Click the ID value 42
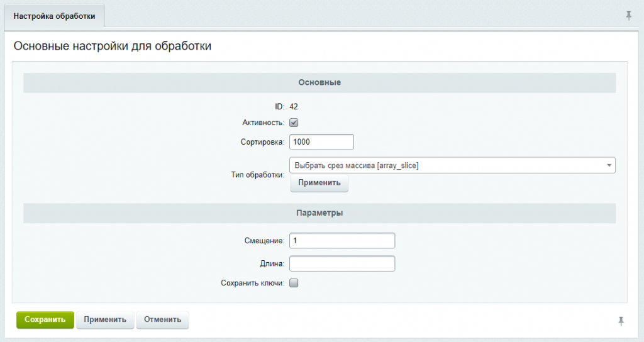The image size is (644, 342). [293, 107]
